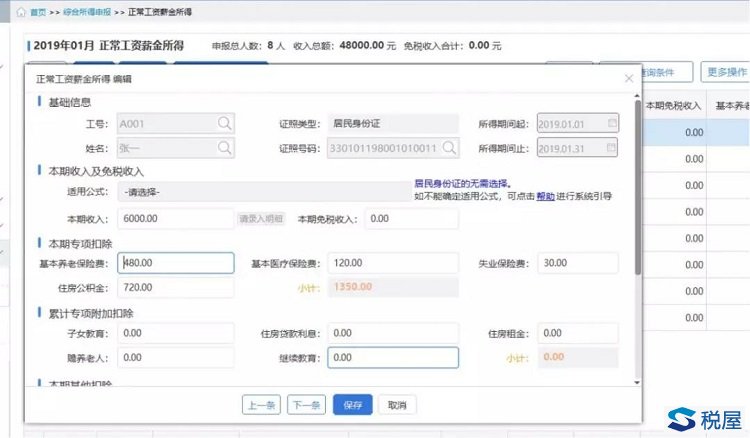Image resolution: width=750 pixels, height=438 pixels.
Task: Expand the 适用公式 请选择 dropdown
Action: pos(175,190)
